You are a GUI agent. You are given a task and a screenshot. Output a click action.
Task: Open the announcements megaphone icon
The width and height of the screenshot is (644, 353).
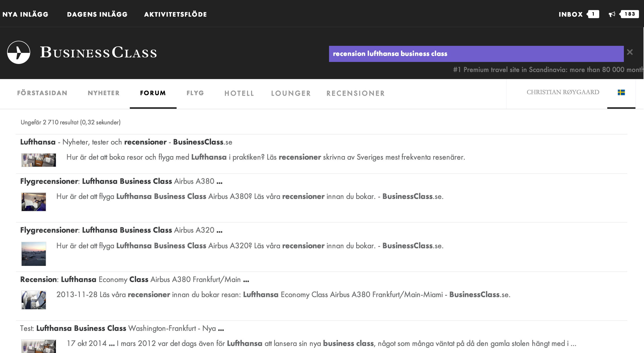click(x=612, y=14)
